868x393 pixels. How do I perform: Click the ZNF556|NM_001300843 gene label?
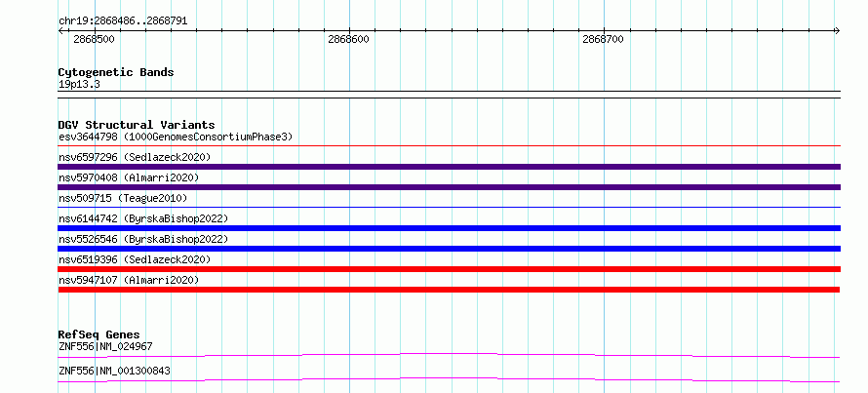click(114, 371)
